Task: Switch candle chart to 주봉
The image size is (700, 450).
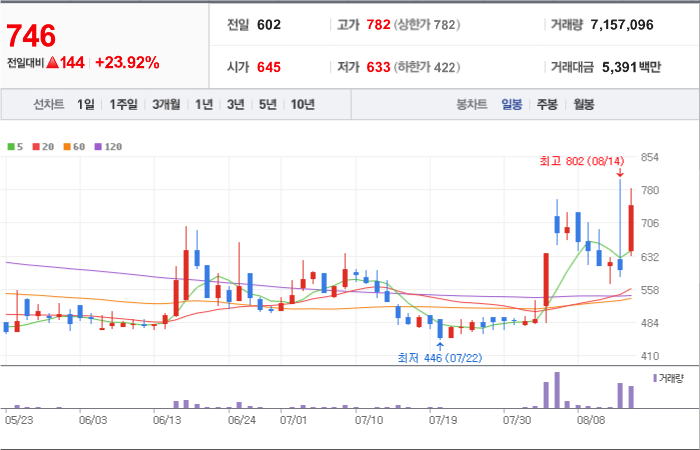Action: (547, 105)
